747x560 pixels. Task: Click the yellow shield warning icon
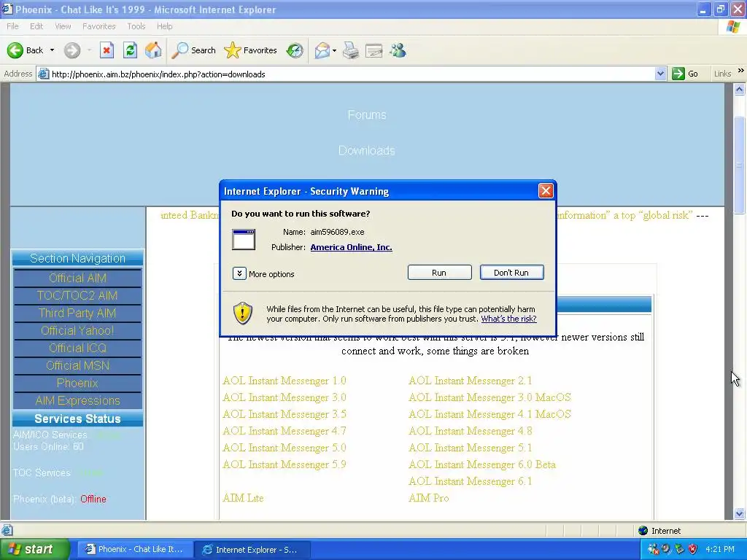click(242, 314)
